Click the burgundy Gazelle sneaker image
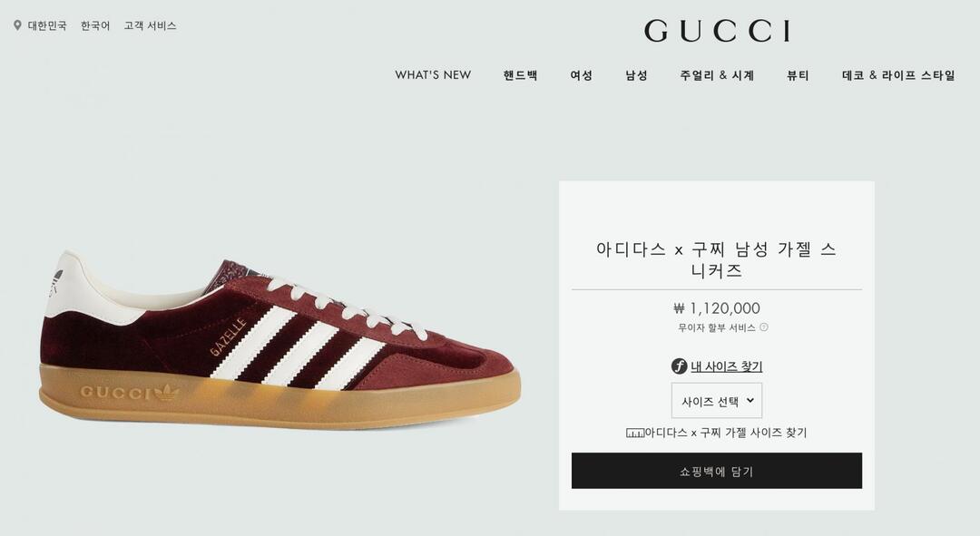980x536 pixels. [x=279, y=340]
